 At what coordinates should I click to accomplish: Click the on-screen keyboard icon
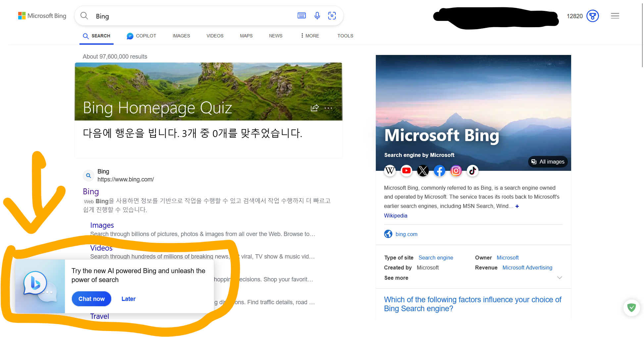pos(301,16)
